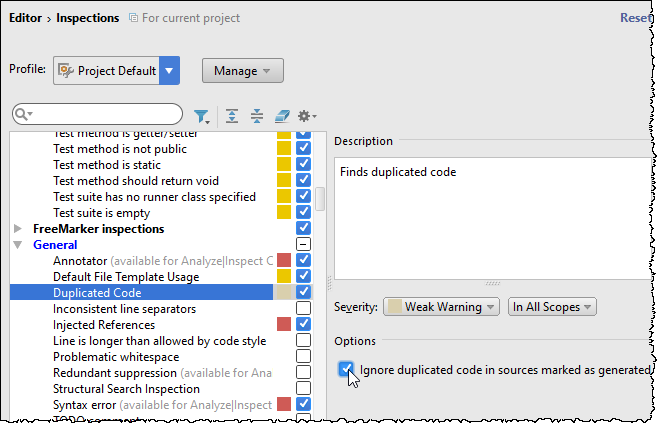
Task: Click the For current project icon
Action: 135,18
